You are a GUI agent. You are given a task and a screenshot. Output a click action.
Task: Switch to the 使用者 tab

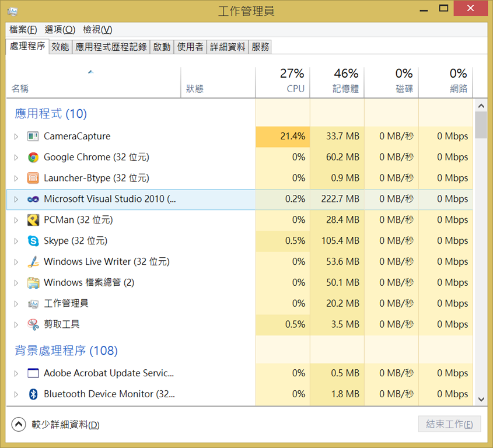click(x=190, y=47)
